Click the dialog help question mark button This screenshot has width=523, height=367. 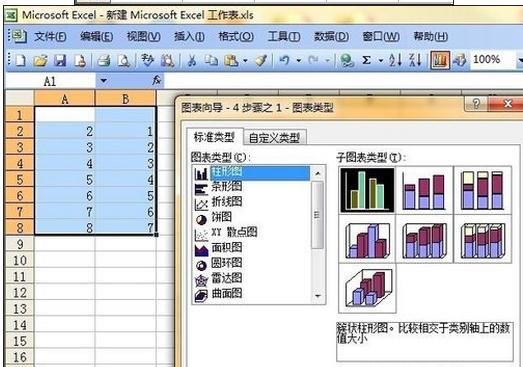(x=476, y=104)
